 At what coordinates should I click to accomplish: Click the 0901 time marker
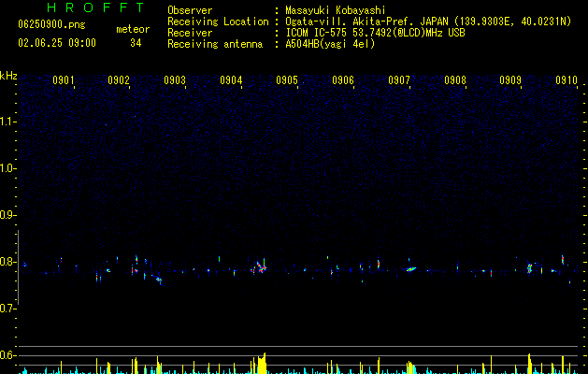[63, 80]
